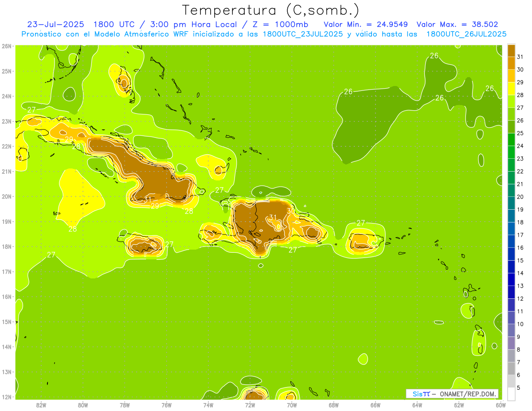Click the 64W longitude label

(417, 405)
